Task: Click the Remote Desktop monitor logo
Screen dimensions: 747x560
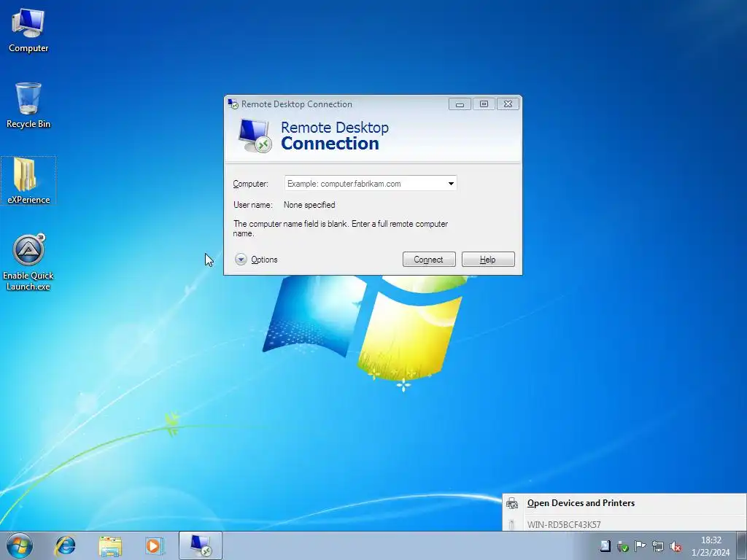Action: [x=255, y=135]
